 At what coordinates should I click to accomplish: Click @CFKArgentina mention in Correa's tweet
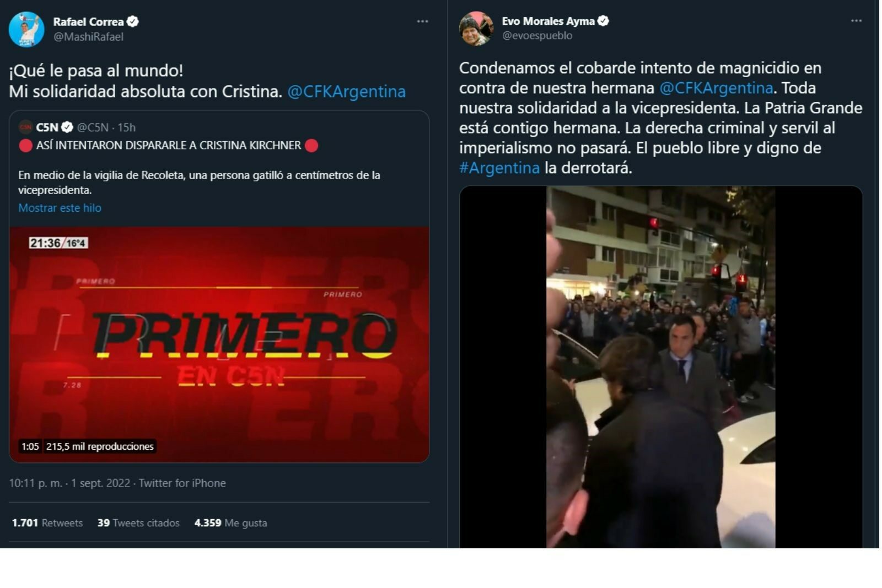[346, 91]
